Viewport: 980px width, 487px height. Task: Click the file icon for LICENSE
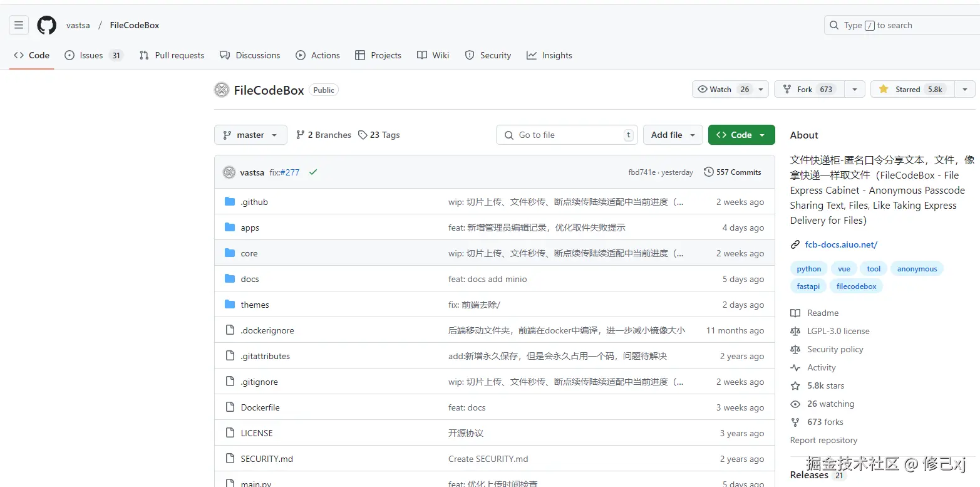230,433
